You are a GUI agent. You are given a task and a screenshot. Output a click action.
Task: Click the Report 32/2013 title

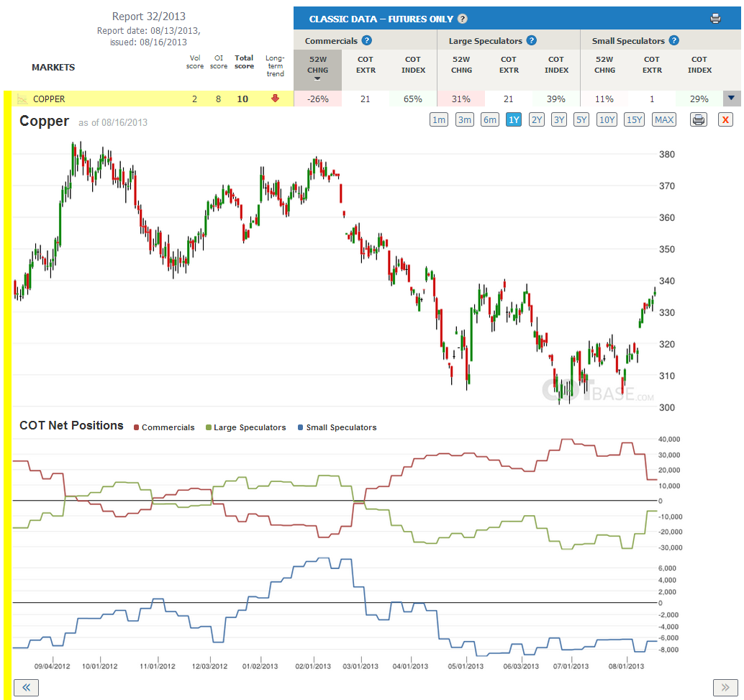coord(148,16)
